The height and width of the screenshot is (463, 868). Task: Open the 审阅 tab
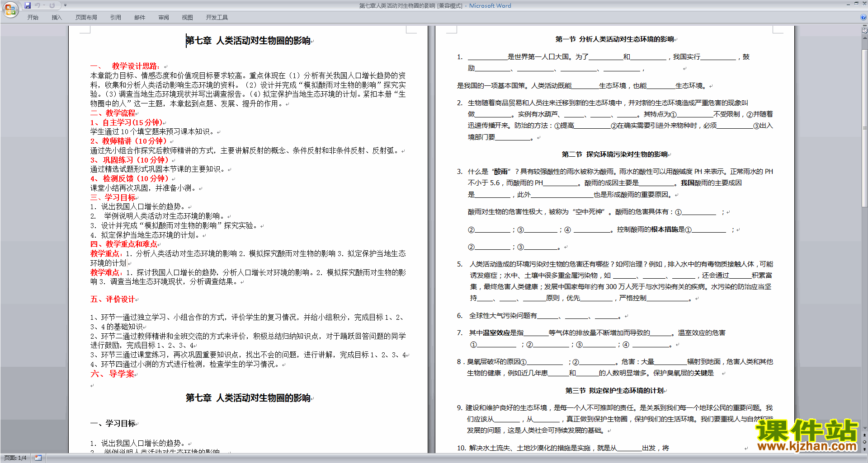[164, 17]
